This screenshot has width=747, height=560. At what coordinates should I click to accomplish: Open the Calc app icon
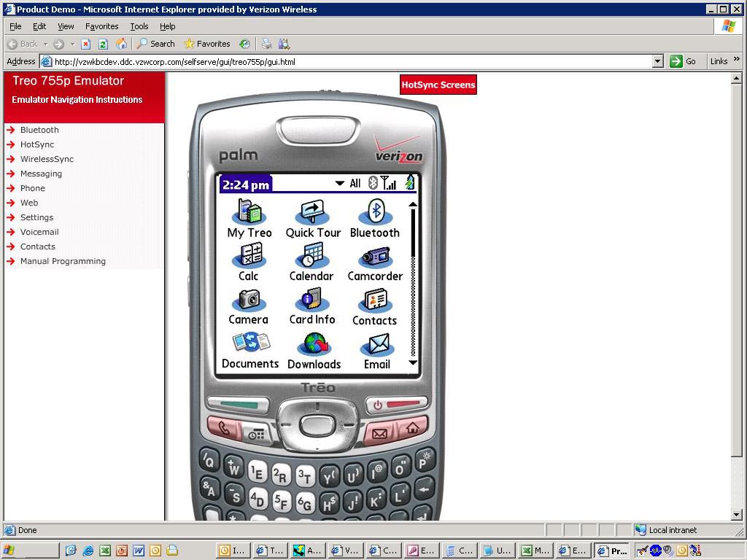pos(249,262)
